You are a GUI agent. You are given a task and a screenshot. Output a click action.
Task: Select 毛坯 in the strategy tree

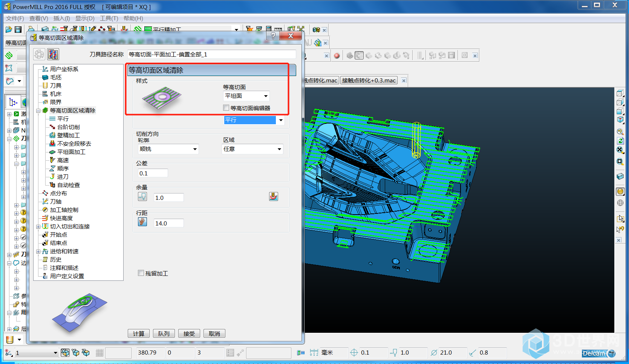56,78
